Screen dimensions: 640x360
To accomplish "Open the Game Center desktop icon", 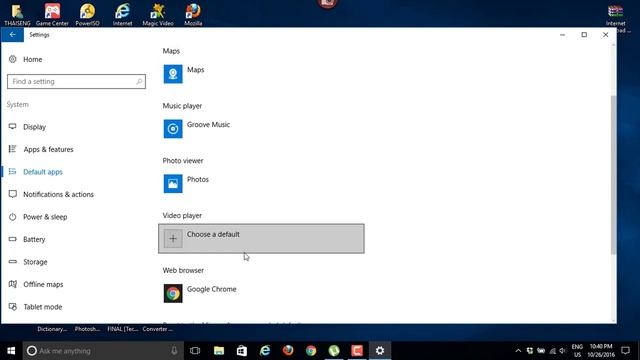I will pyautogui.click(x=52, y=14).
